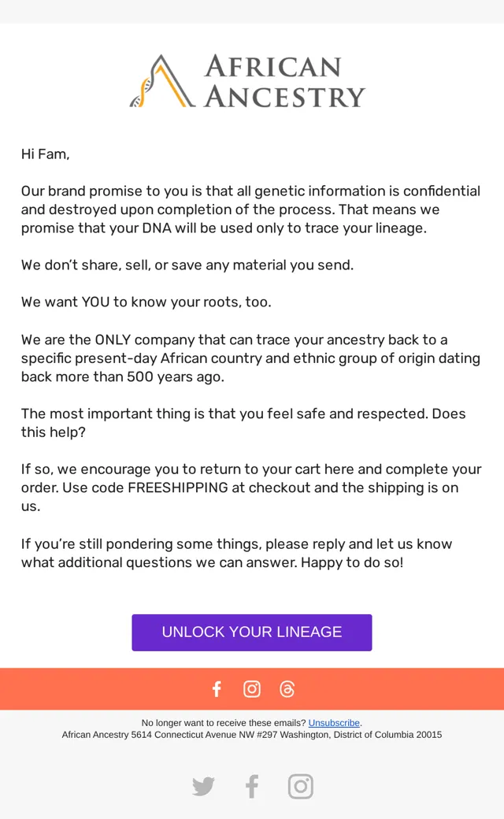Click the Connecticut Avenue address line

(252, 735)
